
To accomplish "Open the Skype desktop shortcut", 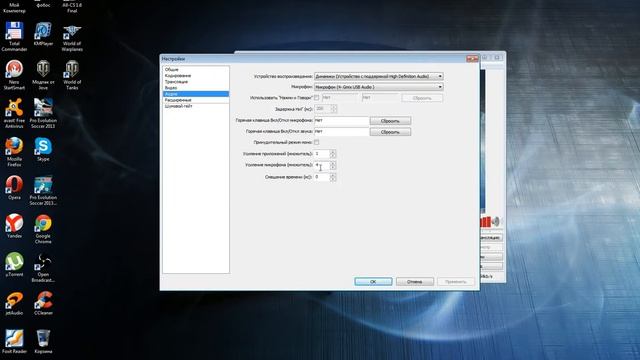I will pyautogui.click(x=43, y=149).
